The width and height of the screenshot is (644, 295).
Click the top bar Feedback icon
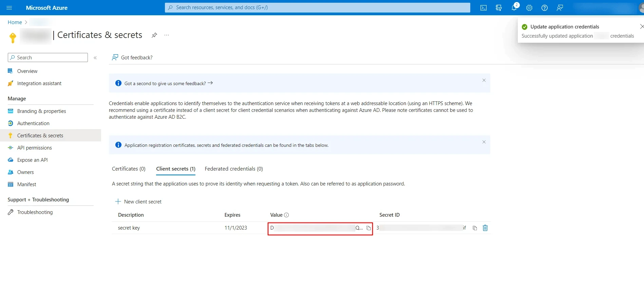[x=560, y=8]
